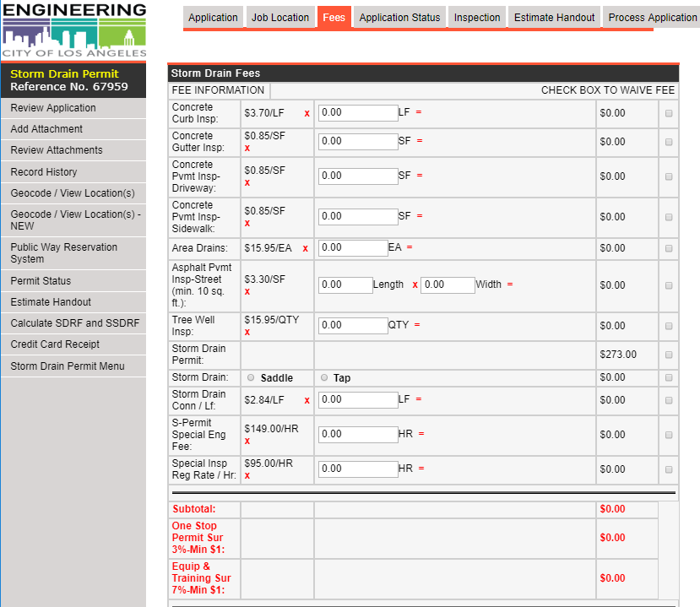Open Estimate Handout sidebar link

point(73,302)
